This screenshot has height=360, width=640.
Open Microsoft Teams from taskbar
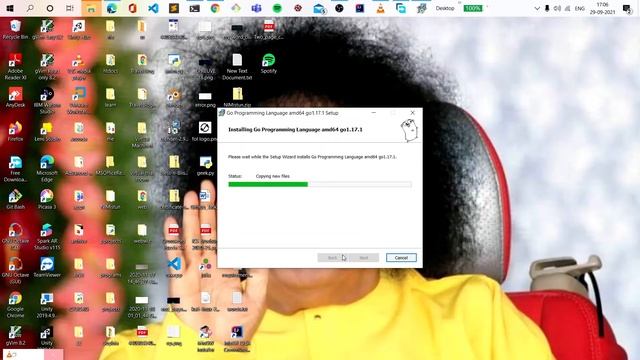pyautogui.click(x=256, y=8)
